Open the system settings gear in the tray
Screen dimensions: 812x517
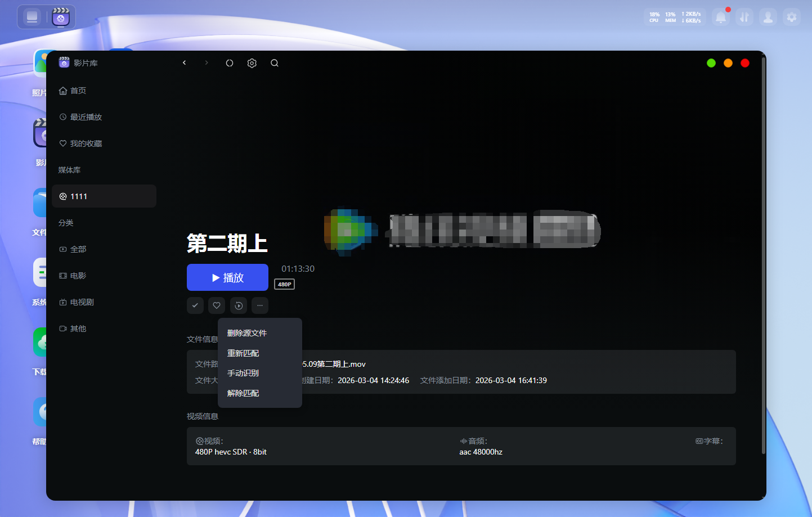[792, 17]
